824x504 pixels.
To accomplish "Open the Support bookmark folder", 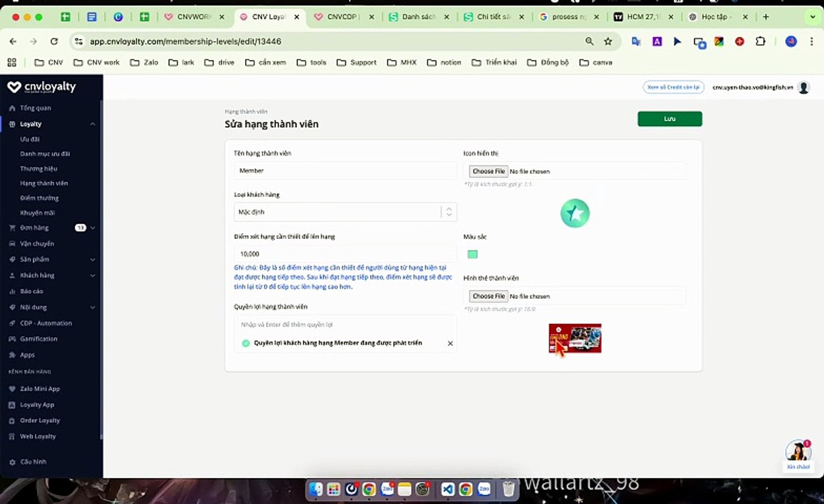I will coord(357,62).
